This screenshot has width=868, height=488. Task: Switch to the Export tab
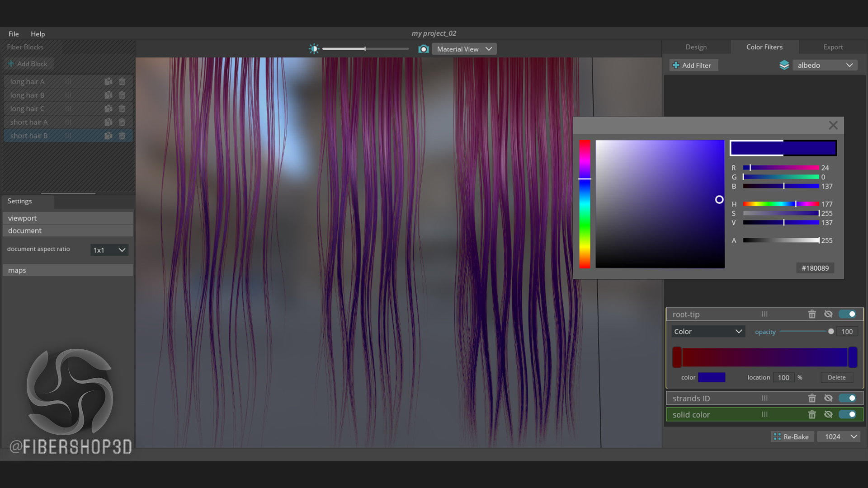833,47
